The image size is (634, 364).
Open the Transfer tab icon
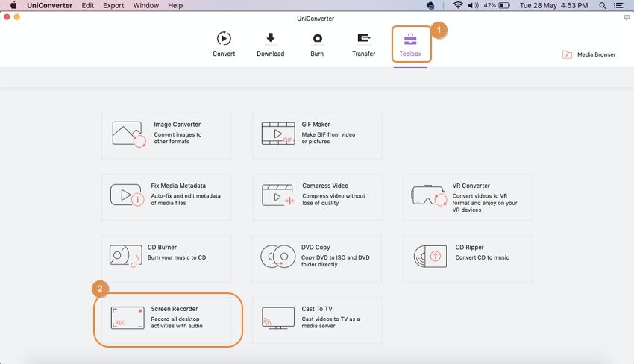[x=364, y=39]
